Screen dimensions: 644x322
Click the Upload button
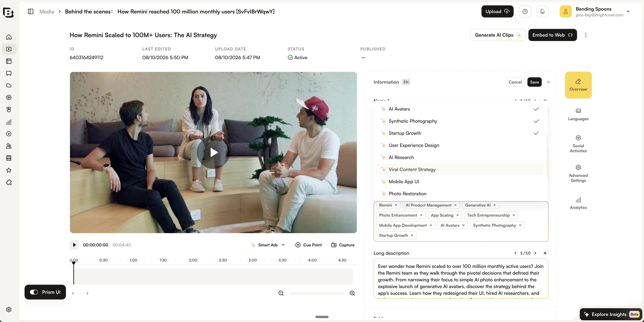click(497, 11)
